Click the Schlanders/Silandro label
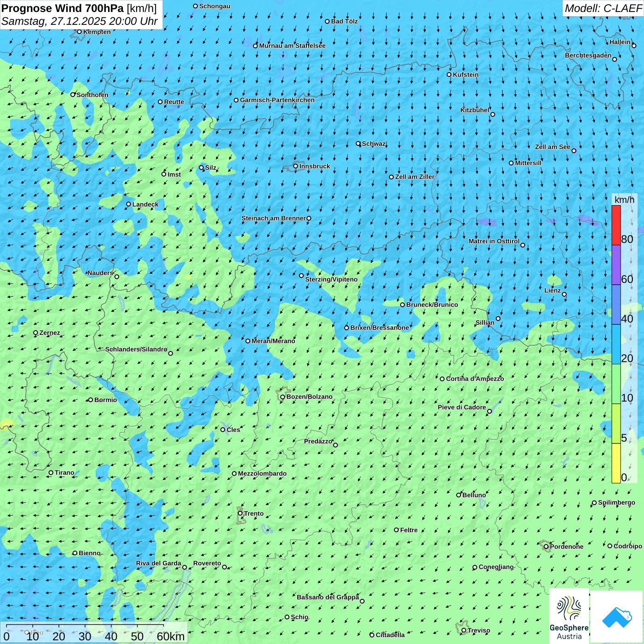The image size is (644, 644). (x=136, y=349)
